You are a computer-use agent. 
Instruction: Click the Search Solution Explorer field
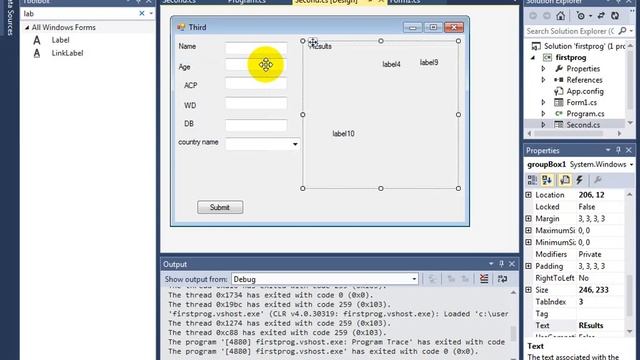point(571,31)
